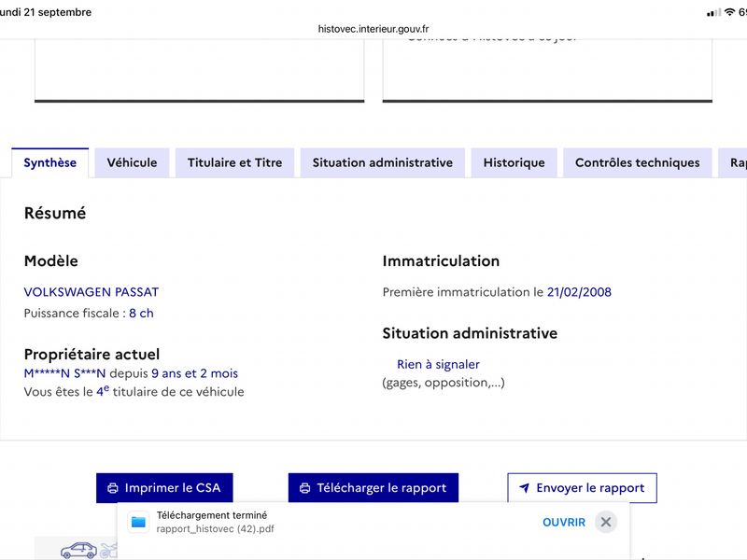Image resolution: width=747 pixels, height=560 pixels.
Task: Tap OUVRIR to open downloaded PDF
Action: click(x=564, y=523)
